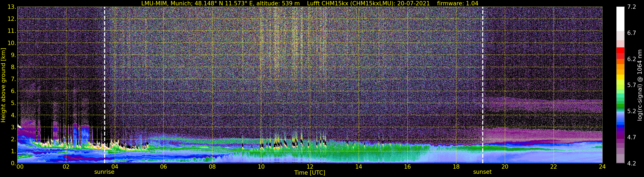
Task: Click the '02' time tick label
Action: coord(66,167)
